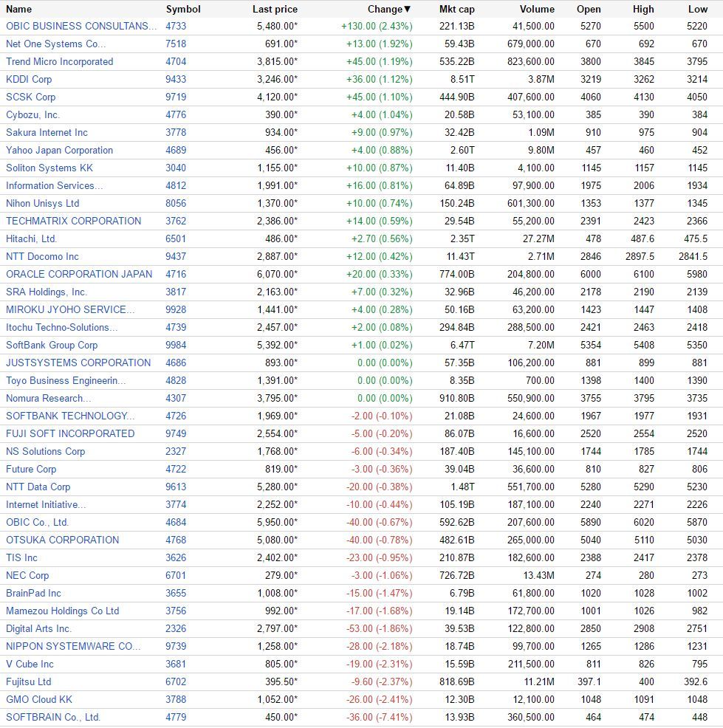Sort by Open column header
The width and height of the screenshot is (723, 728).
coord(589,10)
